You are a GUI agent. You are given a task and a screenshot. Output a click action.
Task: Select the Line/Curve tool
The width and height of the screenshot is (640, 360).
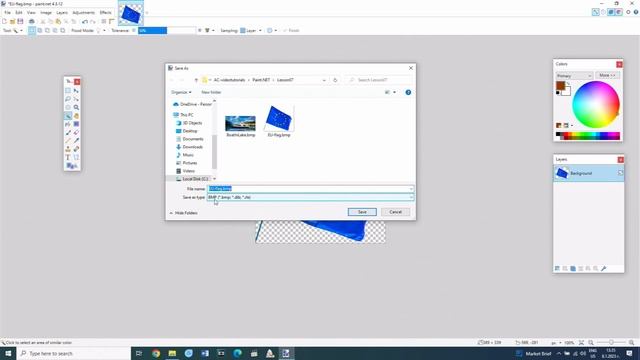[76, 157]
